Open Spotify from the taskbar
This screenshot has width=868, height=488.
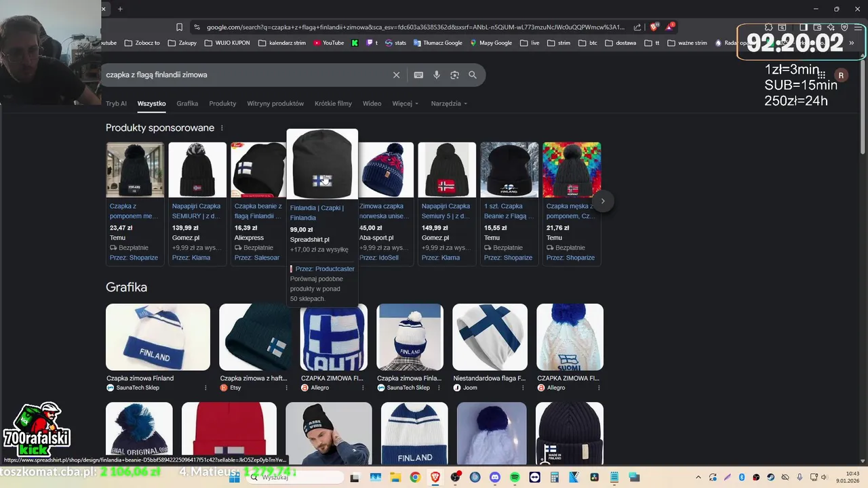click(515, 477)
